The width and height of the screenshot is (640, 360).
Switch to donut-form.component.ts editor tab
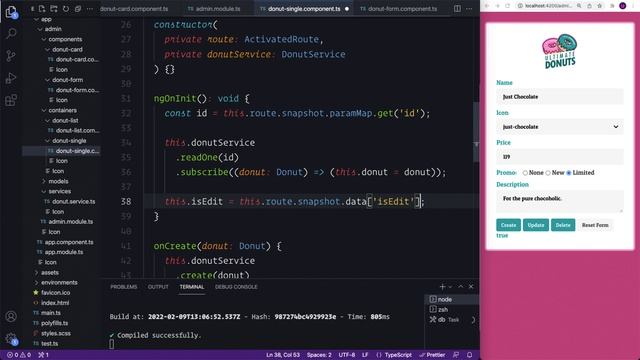(402, 9)
